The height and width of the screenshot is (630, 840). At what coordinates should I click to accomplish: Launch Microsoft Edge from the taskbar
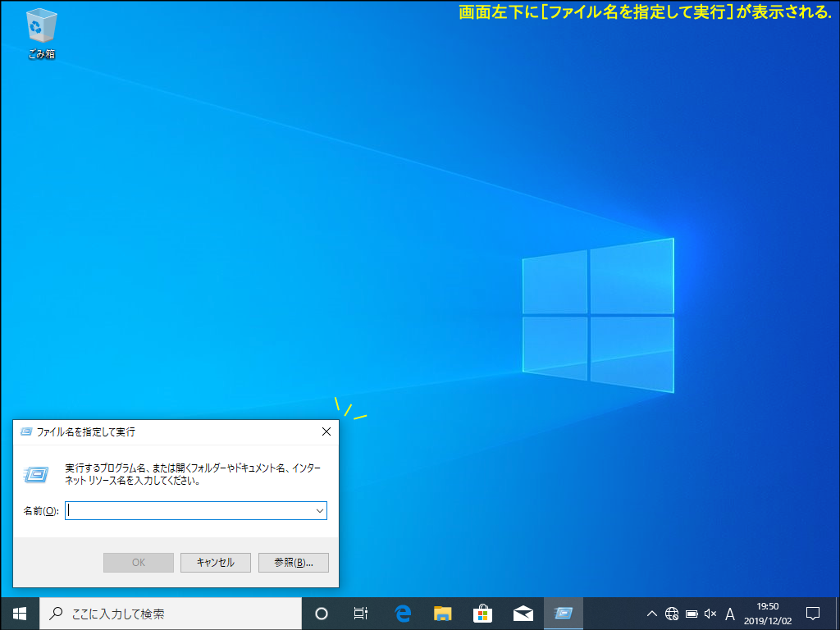tap(403, 613)
